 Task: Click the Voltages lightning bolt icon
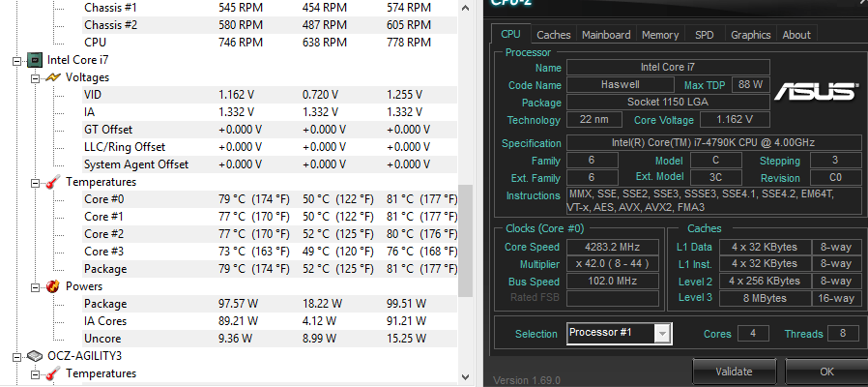point(52,77)
